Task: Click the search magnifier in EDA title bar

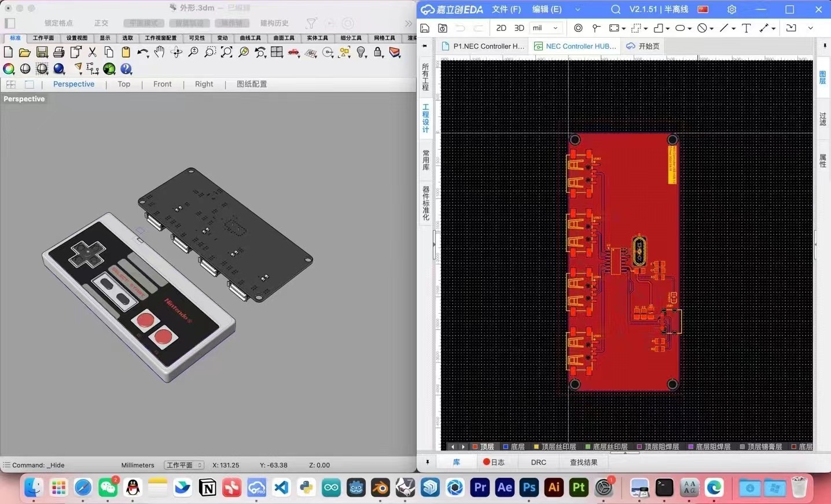Action: click(x=616, y=9)
